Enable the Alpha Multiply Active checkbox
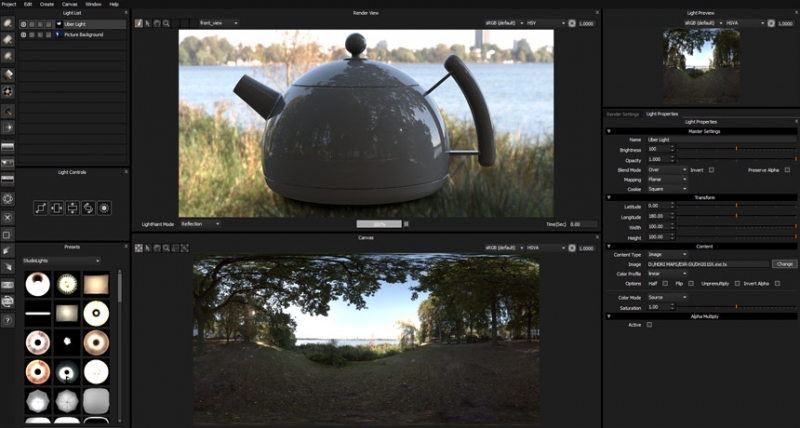 [x=649, y=324]
